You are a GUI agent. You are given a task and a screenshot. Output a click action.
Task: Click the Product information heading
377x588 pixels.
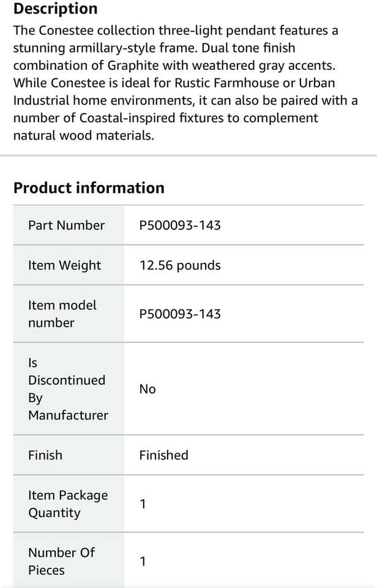(89, 188)
